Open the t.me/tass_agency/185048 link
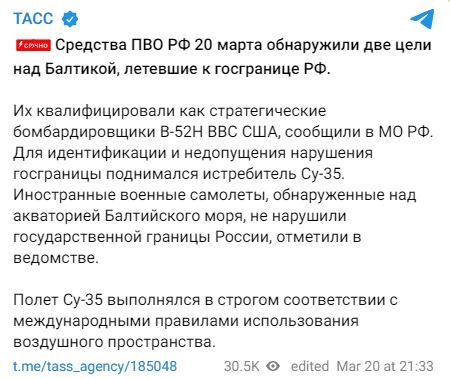This screenshot has width=450, height=379. click(95, 366)
